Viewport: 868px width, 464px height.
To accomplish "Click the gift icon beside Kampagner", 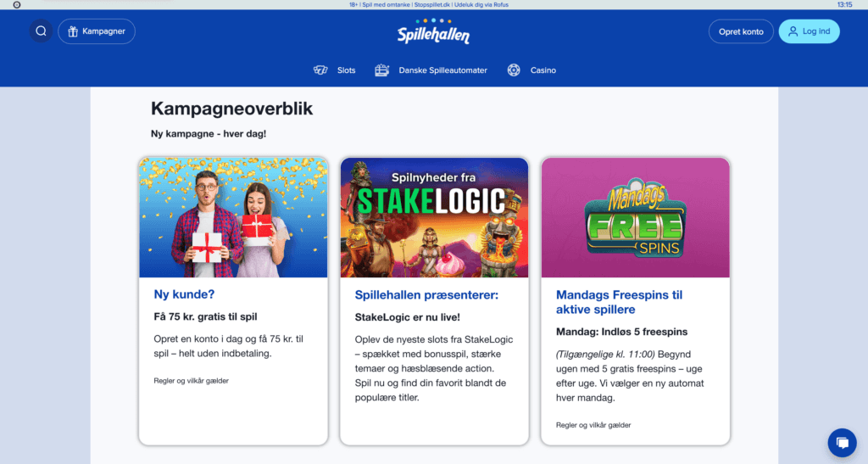I will tap(73, 31).
